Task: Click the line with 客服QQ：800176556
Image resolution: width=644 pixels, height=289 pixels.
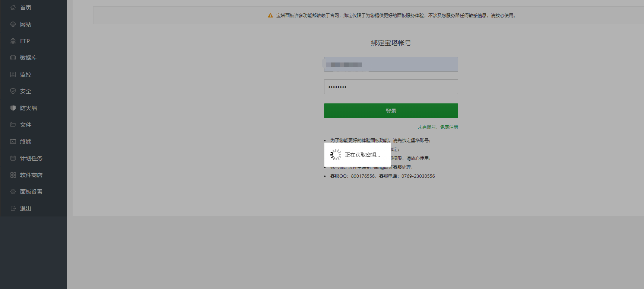Action: click(x=383, y=176)
